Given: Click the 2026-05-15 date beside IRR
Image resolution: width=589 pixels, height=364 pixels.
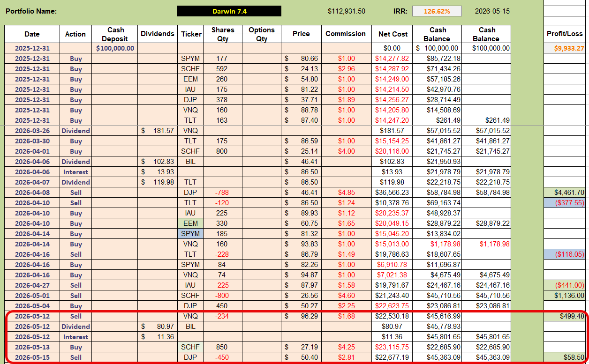Looking at the screenshot, I should pos(492,11).
